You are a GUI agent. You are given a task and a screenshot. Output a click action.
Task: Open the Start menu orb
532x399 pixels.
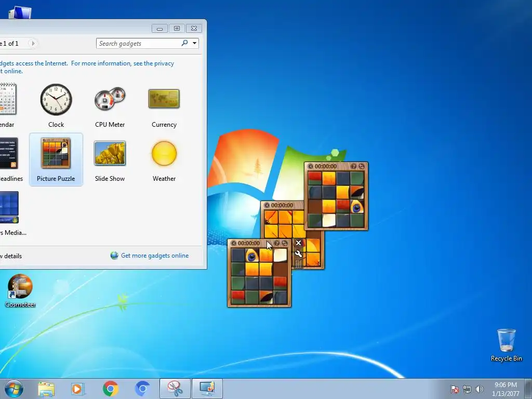(x=14, y=389)
